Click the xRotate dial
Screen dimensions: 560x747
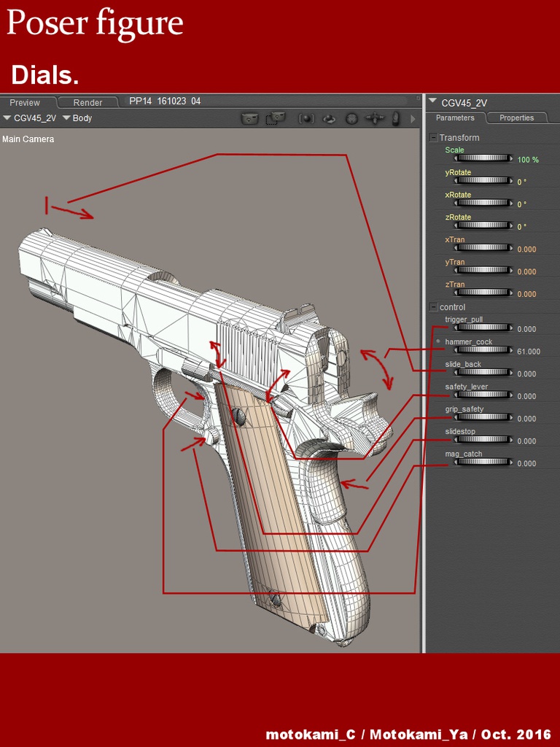click(483, 203)
